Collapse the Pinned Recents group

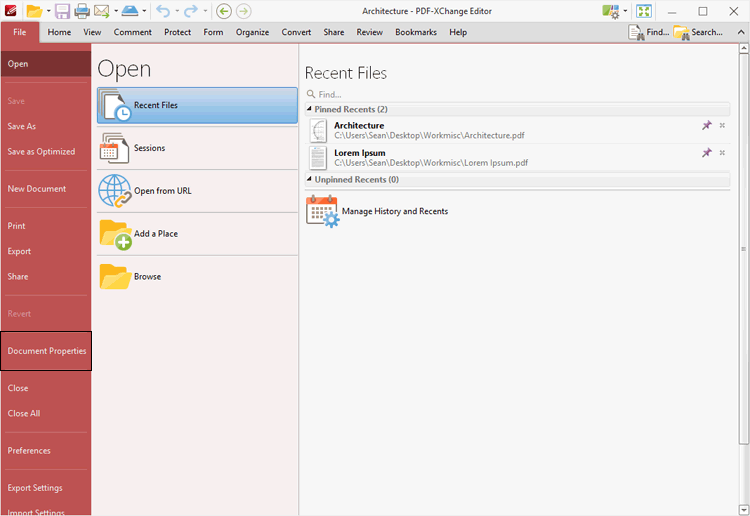[x=309, y=109]
